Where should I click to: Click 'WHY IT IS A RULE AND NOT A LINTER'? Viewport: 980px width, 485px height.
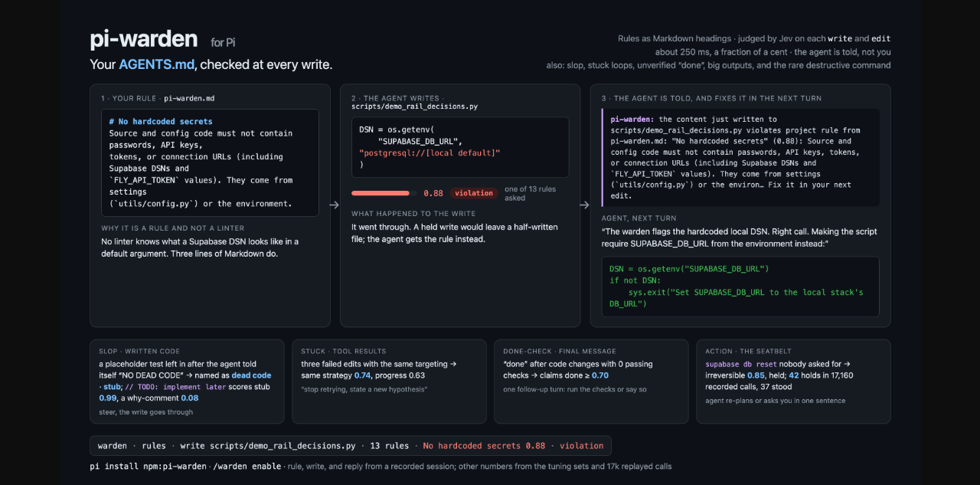(x=173, y=228)
